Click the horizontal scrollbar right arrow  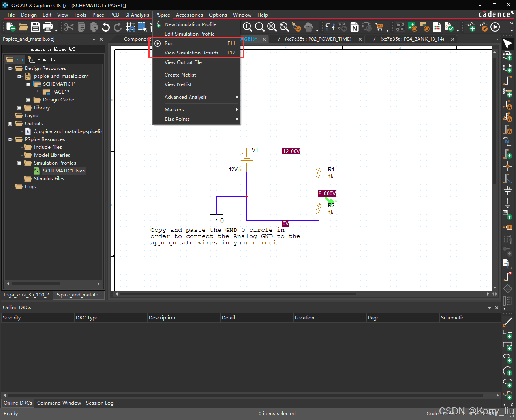coord(488,294)
